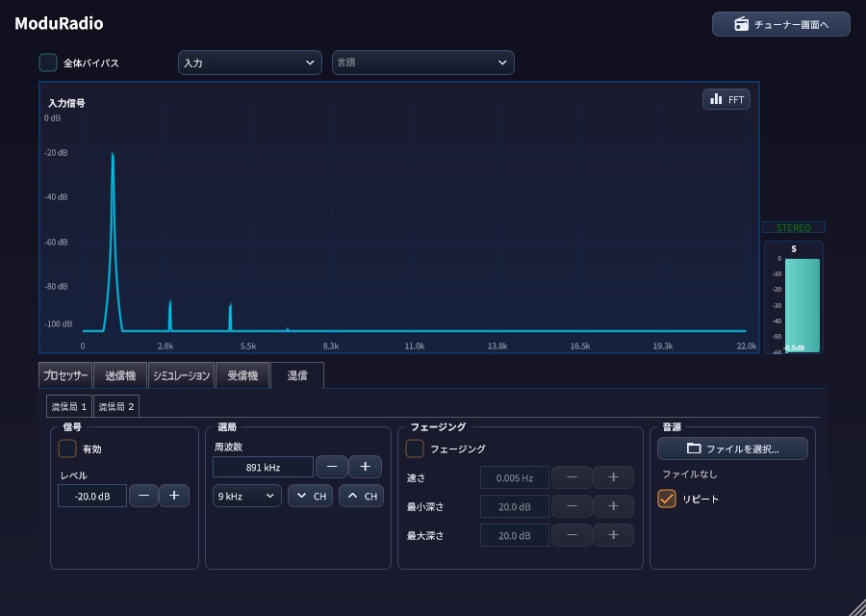Click the STEREO indicator
The height and width of the screenshot is (616, 866).
tap(794, 227)
